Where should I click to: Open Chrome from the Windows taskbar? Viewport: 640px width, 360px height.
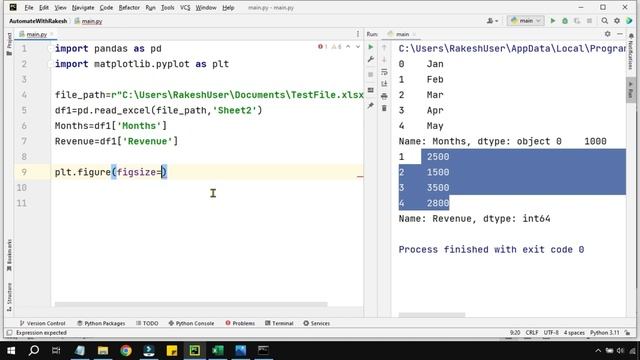tap(126, 350)
